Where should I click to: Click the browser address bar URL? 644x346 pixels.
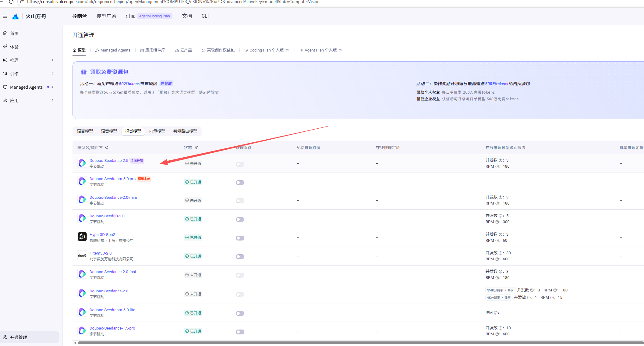[173, 2]
